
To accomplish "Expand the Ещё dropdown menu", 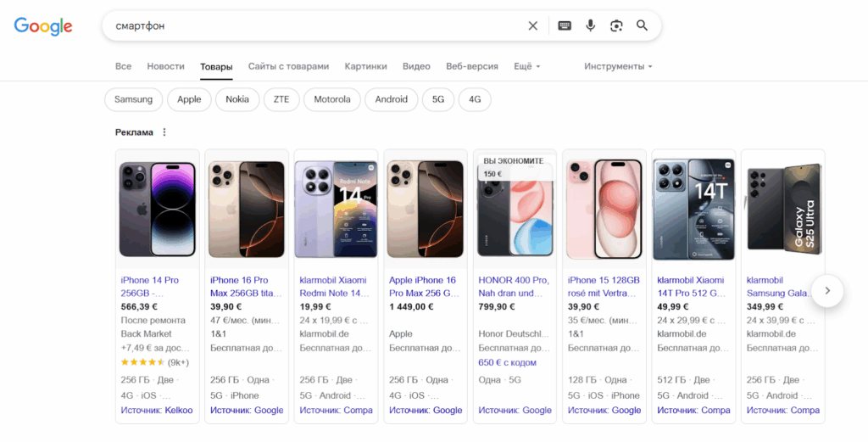I will pyautogui.click(x=526, y=66).
